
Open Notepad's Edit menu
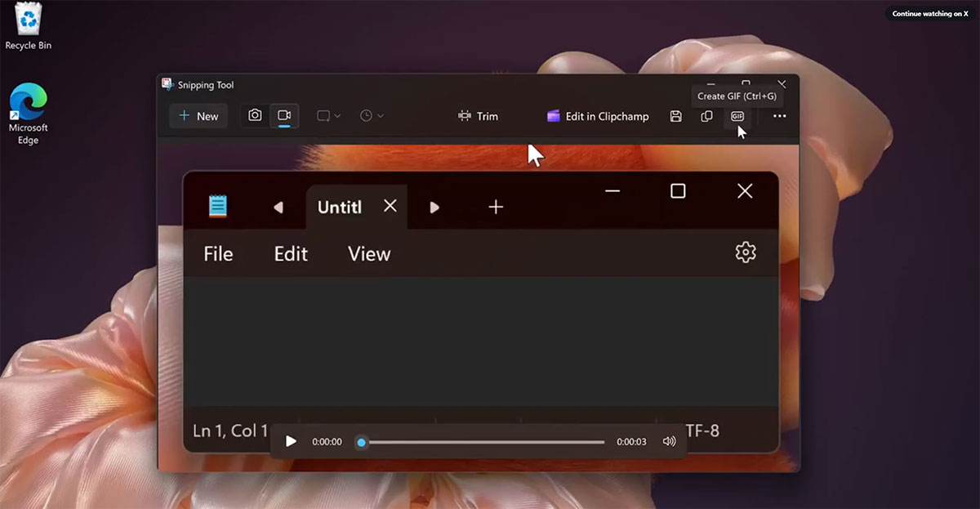290,253
